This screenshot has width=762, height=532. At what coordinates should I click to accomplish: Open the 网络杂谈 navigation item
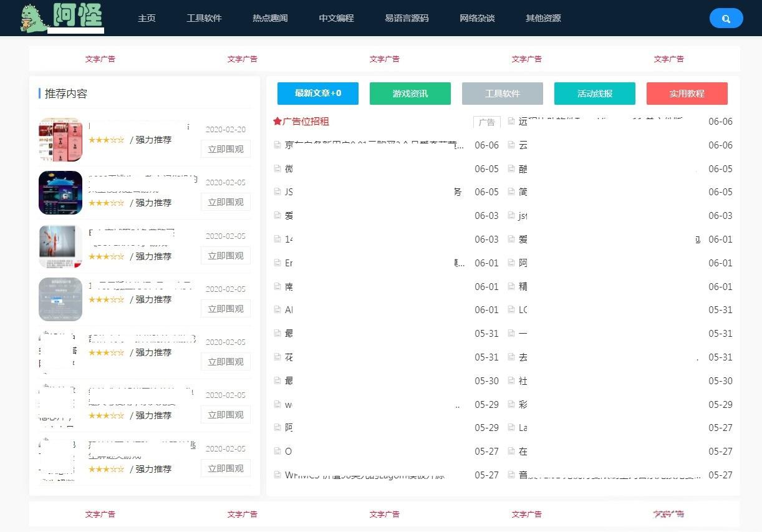point(477,18)
